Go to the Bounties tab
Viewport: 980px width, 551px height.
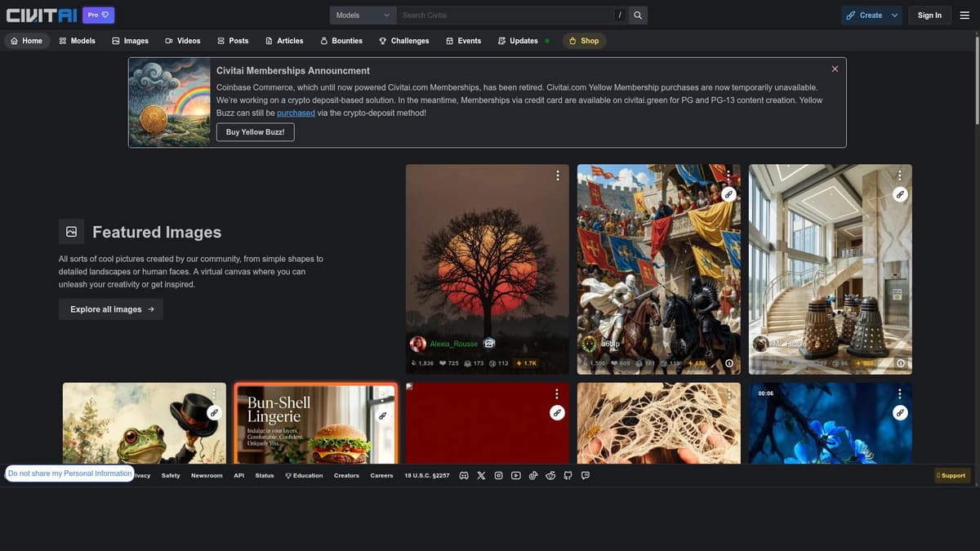click(341, 41)
